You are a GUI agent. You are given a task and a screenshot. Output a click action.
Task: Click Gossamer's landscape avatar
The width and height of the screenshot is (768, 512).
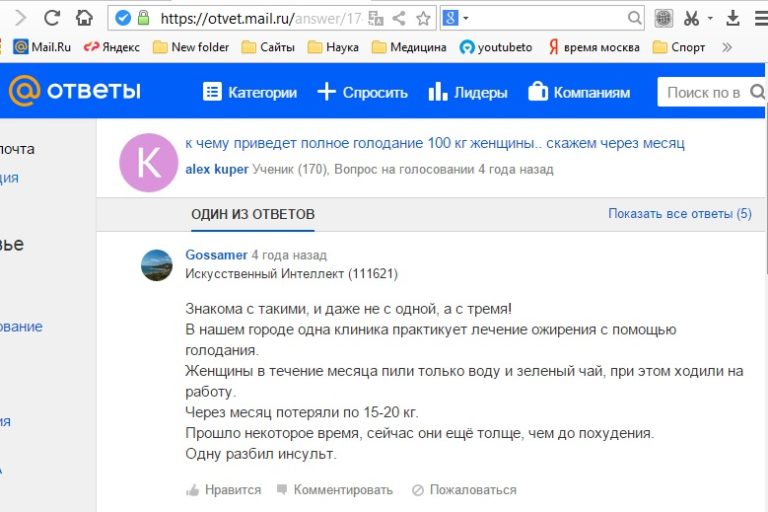(157, 265)
